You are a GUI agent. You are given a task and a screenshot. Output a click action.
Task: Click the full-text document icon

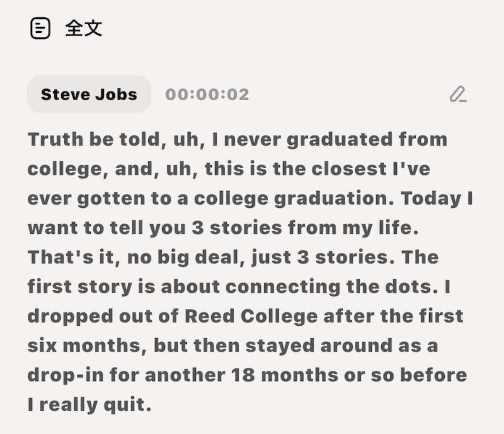[40, 29]
